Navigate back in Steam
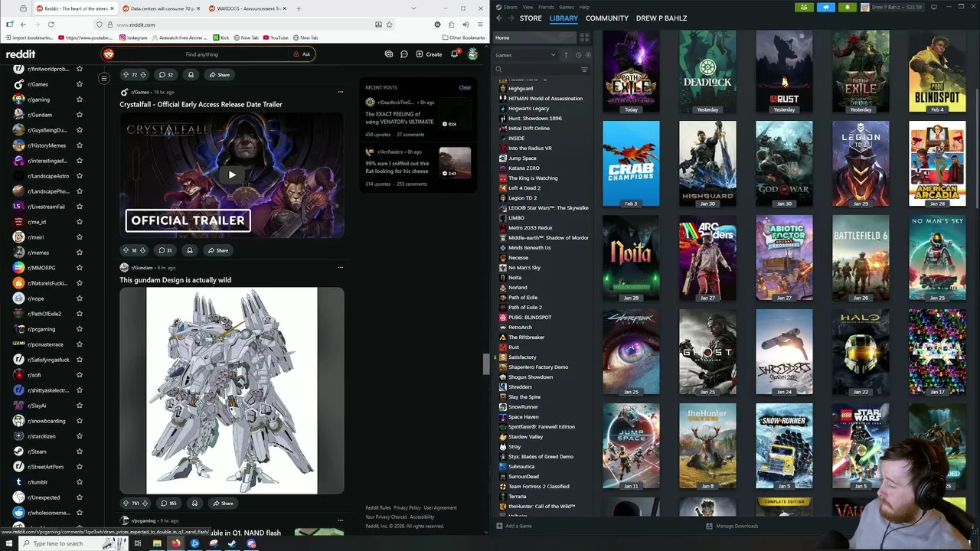Image resolution: width=980 pixels, height=551 pixels. [499, 18]
